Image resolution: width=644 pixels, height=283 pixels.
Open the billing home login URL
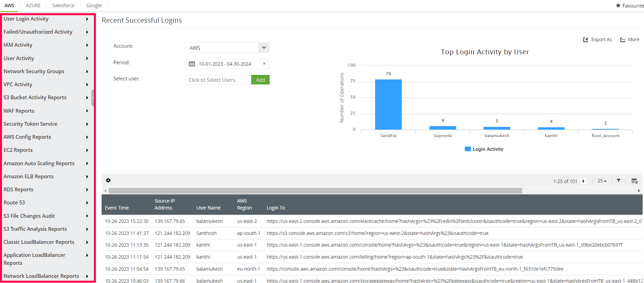pos(395,257)
